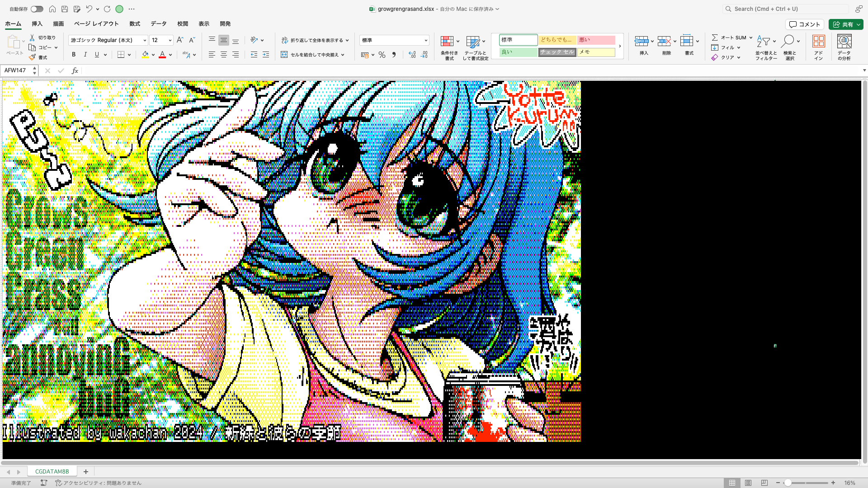
Task: Toggle middle vertical alignment
Action: click(223, 40)
